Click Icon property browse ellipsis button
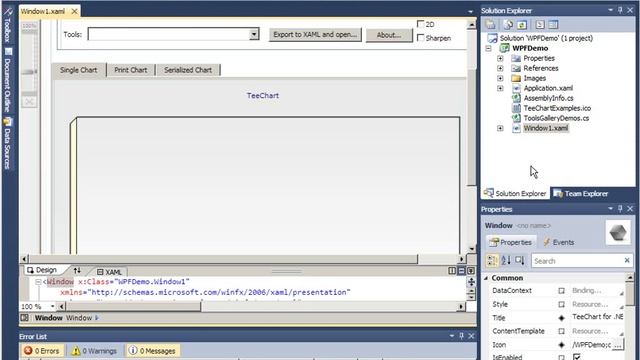 (x=618, y=345)
